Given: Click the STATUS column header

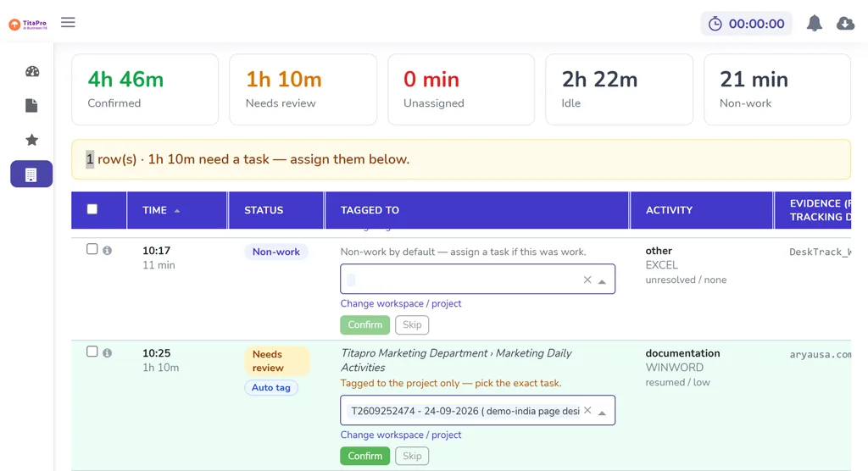Looking at the screenshot, I should point(264,210).
